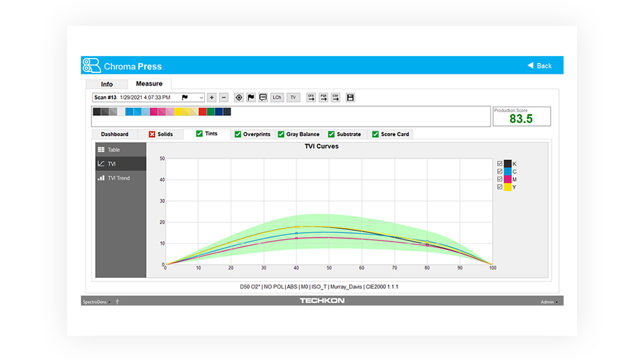Click the LCh toolbar button
Screen dimensions: 644x361
(277, 97)
